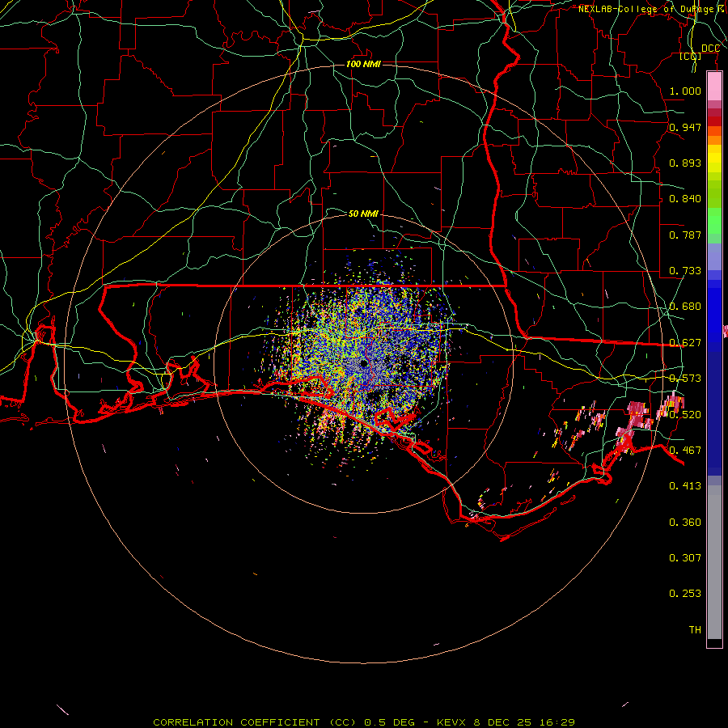Screen dimensions: 728x728
Task: Click the 100 NMI range ring label
Action: pyautogui.click(x=363, y=64)
